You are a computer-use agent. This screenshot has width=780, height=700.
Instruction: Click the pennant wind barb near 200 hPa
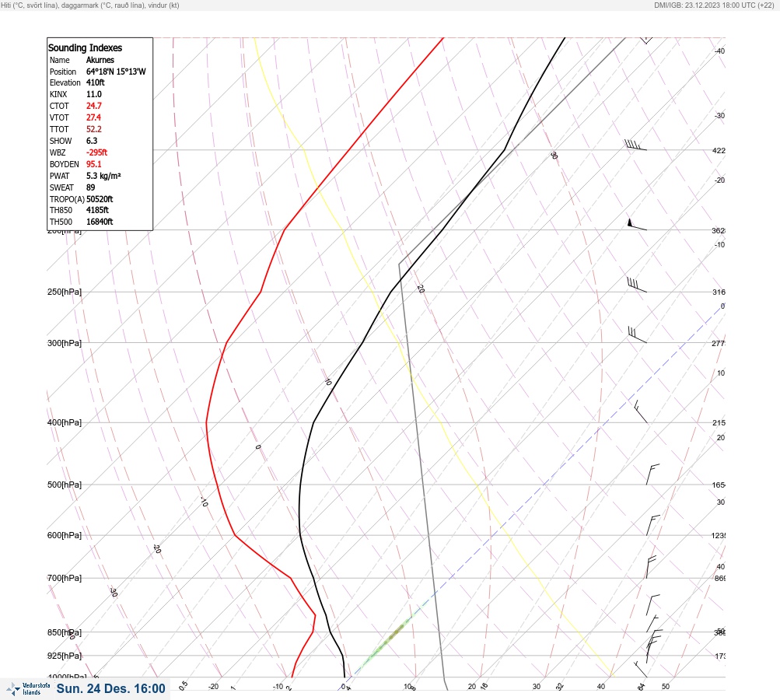637,224
